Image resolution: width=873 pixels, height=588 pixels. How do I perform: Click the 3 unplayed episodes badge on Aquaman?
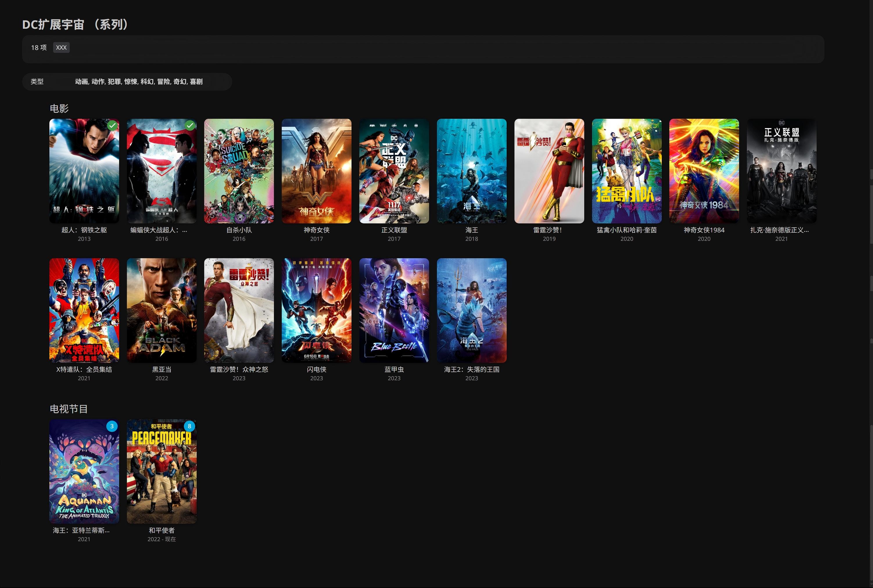pyautogui.click(x=112, y=426)
